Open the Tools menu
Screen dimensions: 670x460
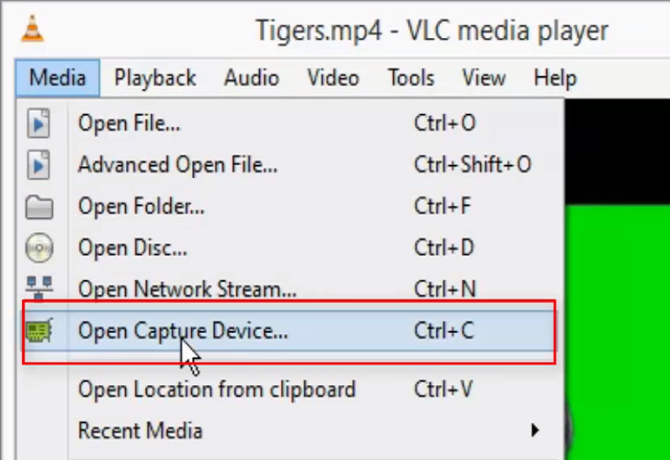click(411, 78)
